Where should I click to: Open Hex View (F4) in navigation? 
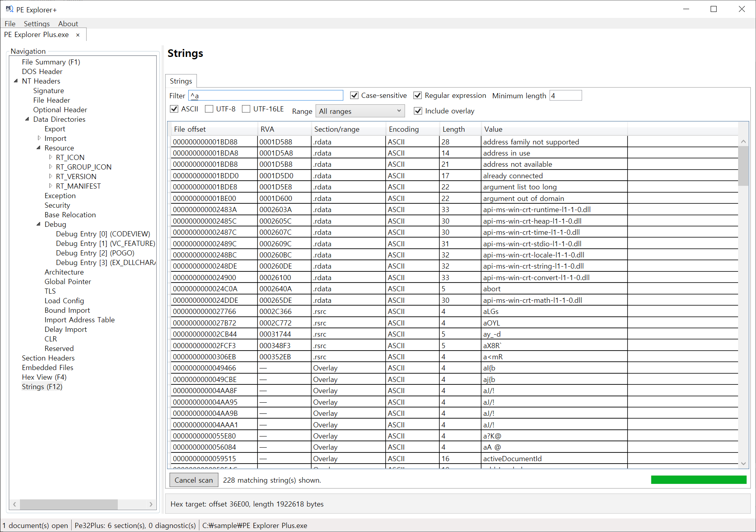44,377
